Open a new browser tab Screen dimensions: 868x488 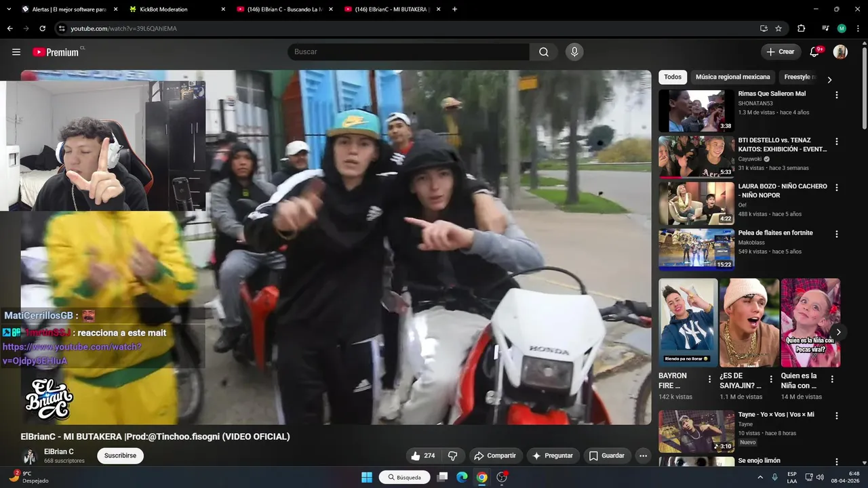coord(454,9)
